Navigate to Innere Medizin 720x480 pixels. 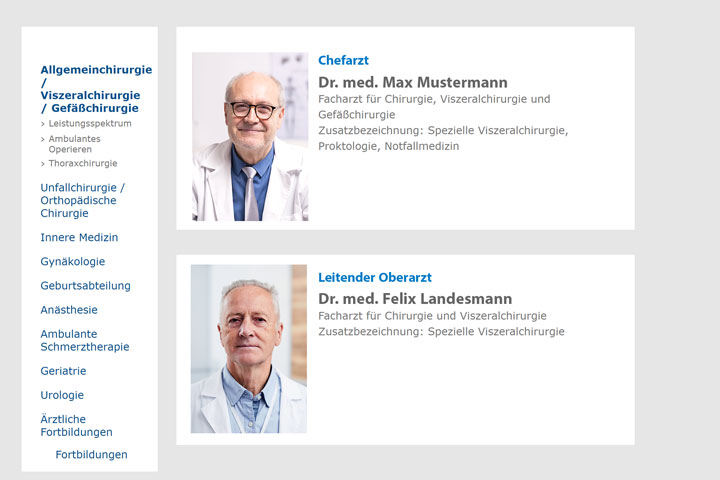pos(79,237)
